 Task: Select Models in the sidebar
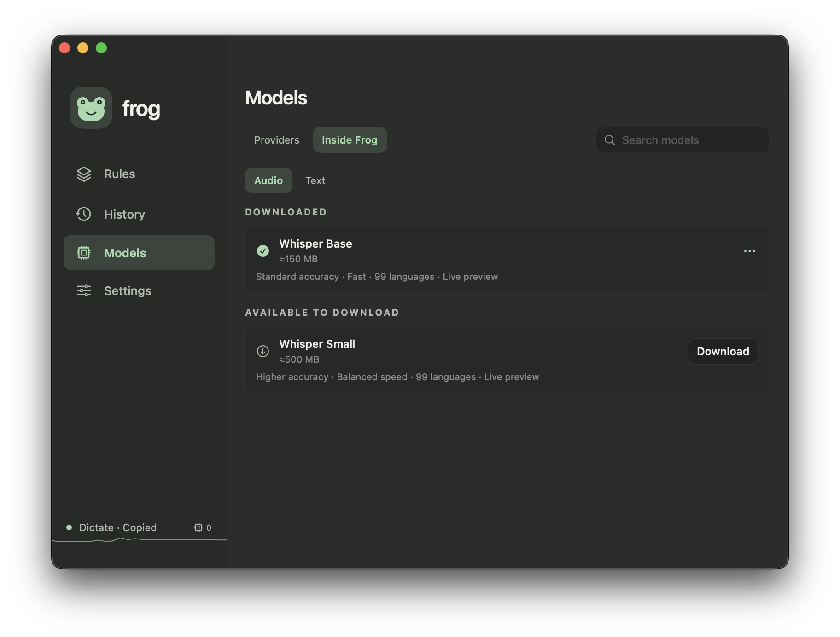(x=139, y=253)
